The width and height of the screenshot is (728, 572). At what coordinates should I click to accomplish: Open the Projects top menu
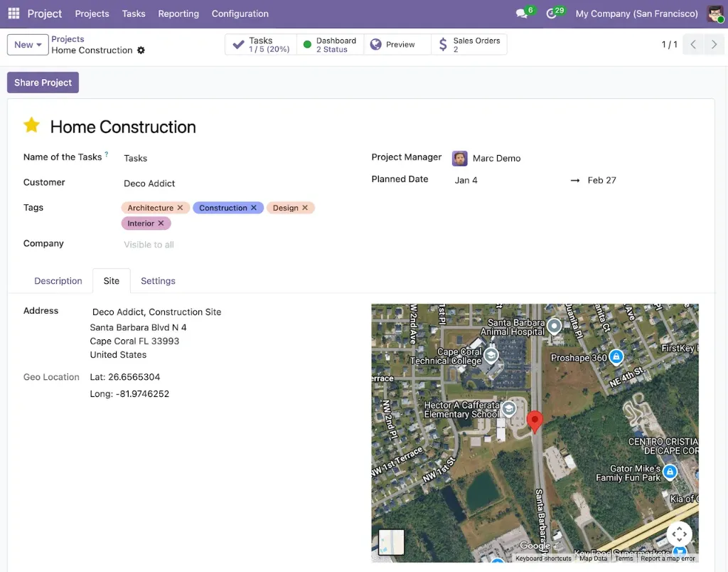(92, 14)
